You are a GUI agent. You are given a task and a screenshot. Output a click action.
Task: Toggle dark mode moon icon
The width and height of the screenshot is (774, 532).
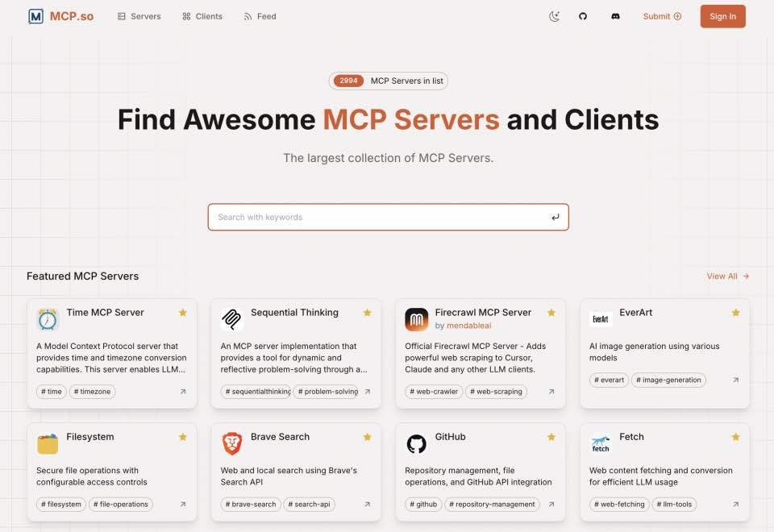pos(555,16)
